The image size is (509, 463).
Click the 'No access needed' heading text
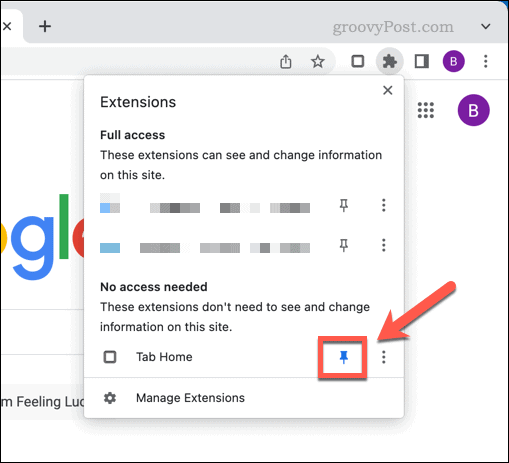154,287
